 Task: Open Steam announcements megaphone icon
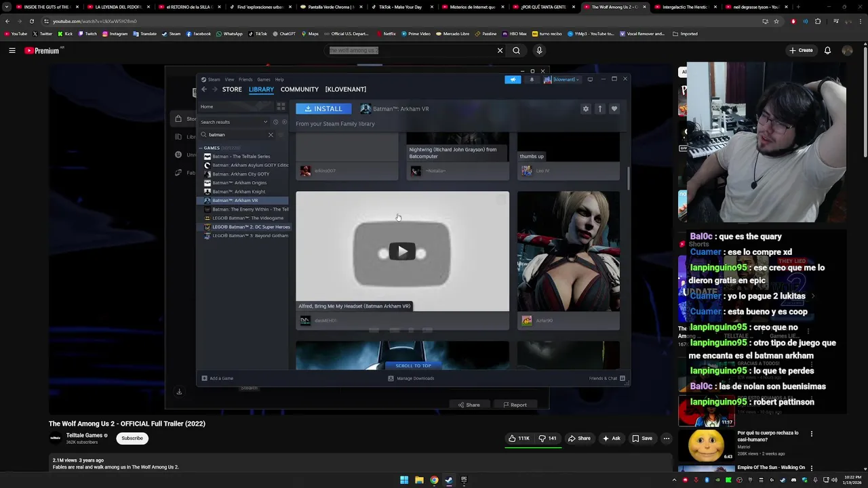pos(513,79)
